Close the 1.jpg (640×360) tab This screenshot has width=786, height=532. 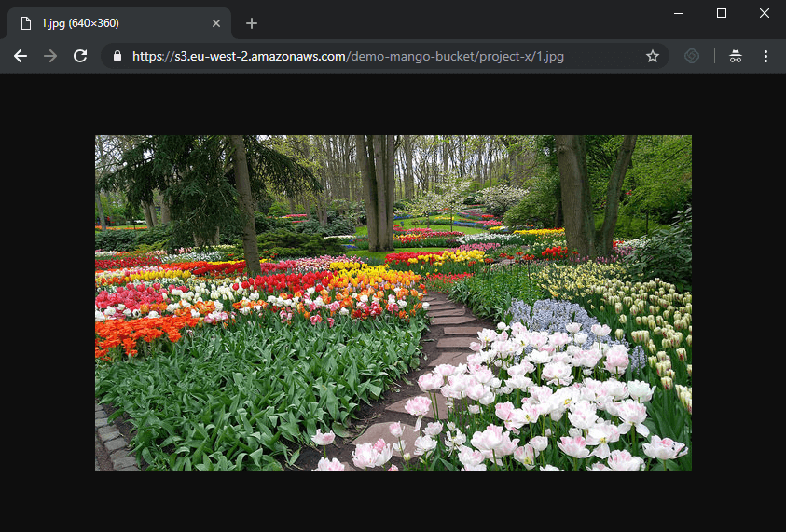point(216,23)
